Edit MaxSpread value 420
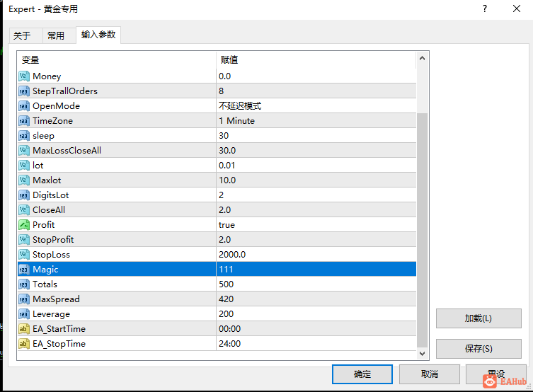The height and width of the screenshot is (392, 533). click(316, 299)
